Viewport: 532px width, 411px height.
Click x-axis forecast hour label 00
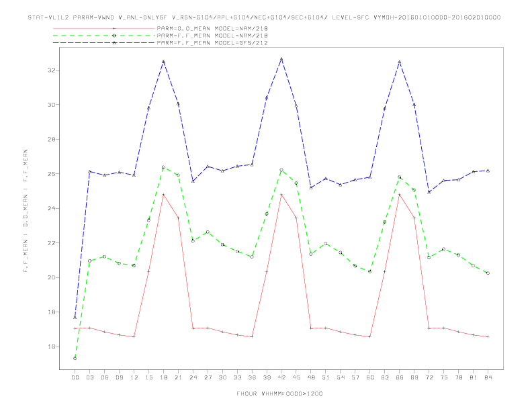[75, 377]
